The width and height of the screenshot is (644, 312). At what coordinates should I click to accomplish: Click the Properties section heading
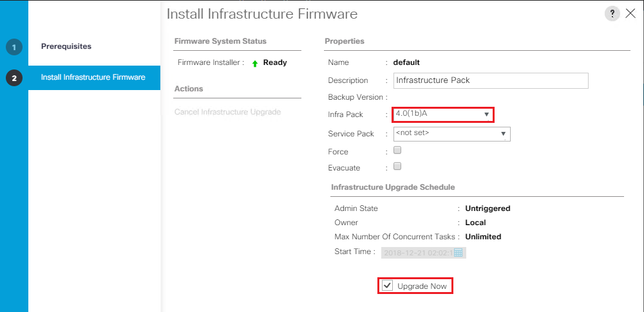coord(345,41)
